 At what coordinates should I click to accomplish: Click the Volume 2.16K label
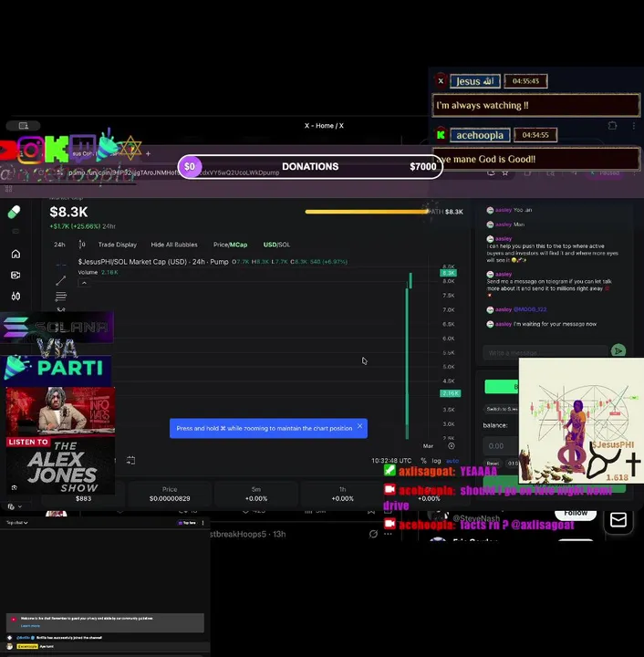pyautogui.click(x=98, y=272)
